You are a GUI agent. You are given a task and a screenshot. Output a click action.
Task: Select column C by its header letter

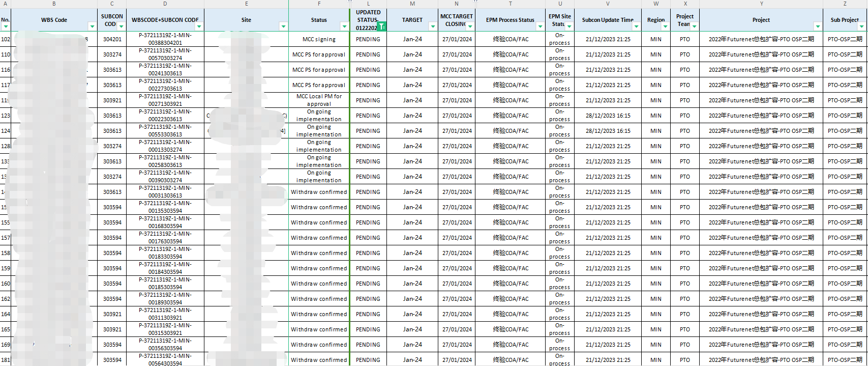(x=112, y=4)
